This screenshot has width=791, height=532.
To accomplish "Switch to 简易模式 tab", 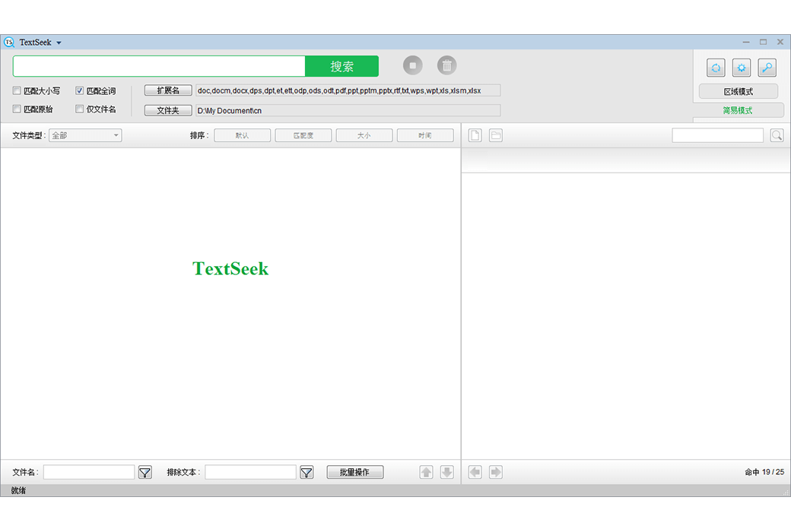I will point(739,110).
